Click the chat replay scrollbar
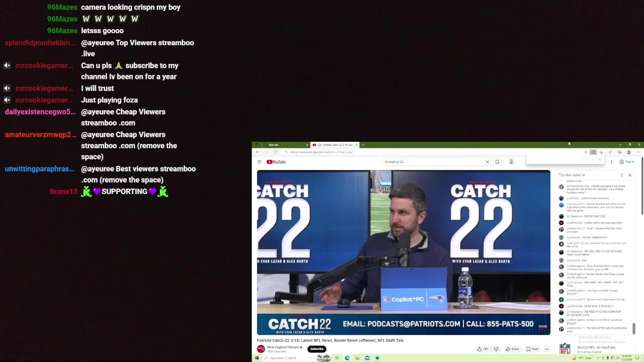644x362 pixels. [x=634, y=328]
